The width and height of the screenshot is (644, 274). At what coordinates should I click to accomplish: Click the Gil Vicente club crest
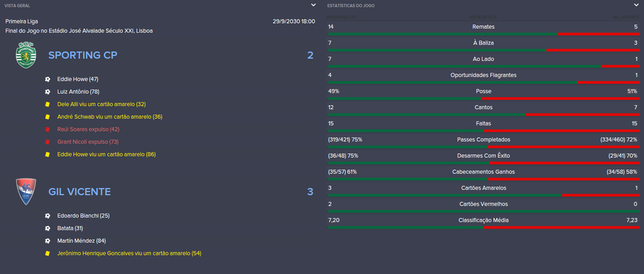pyautogui.click(x=26, y=192)
